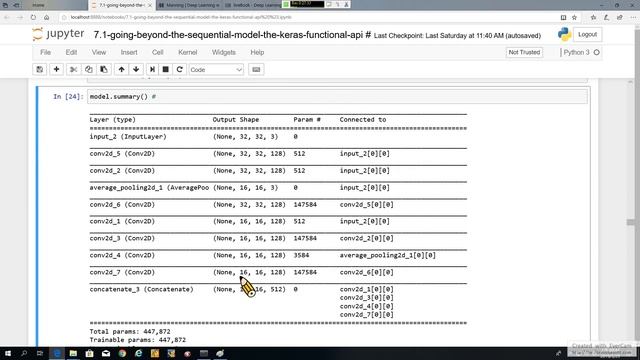Refresh the browser page
The height and width of the screenshot is (360, 640).
pyautogui.click(x=33, y=17)
